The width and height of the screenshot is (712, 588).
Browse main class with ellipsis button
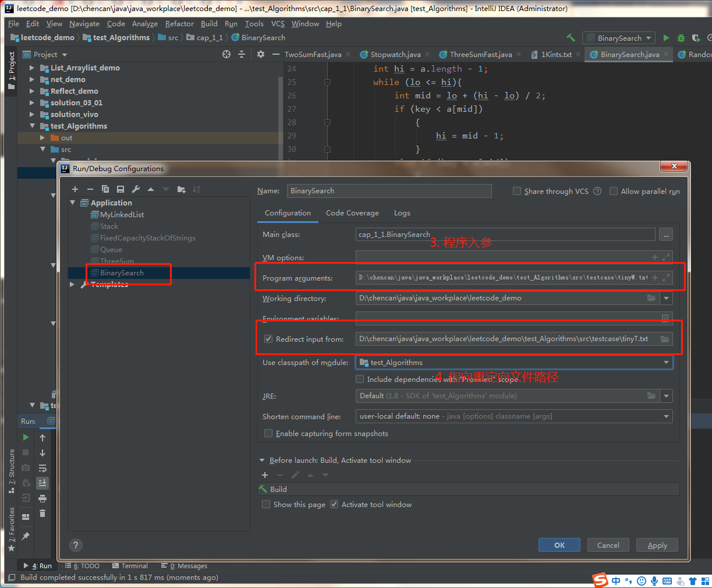pos(666,235)
